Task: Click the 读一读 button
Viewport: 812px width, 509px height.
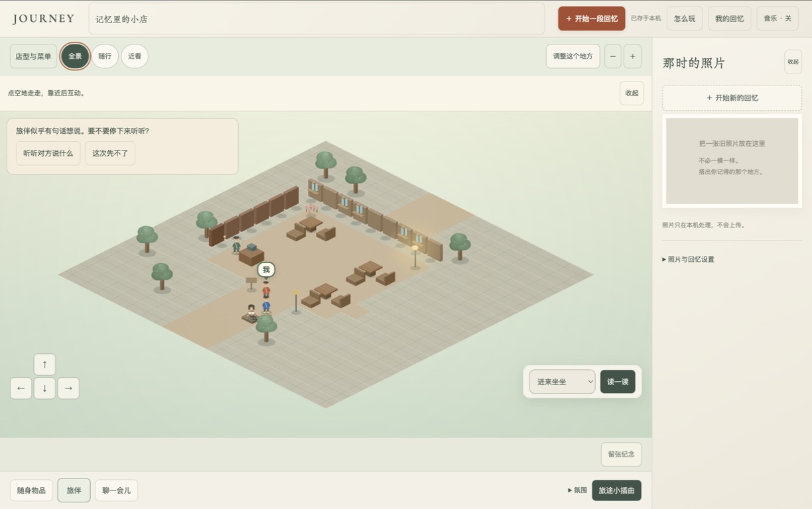Action: pyautogui.click(x=618, y=382)
